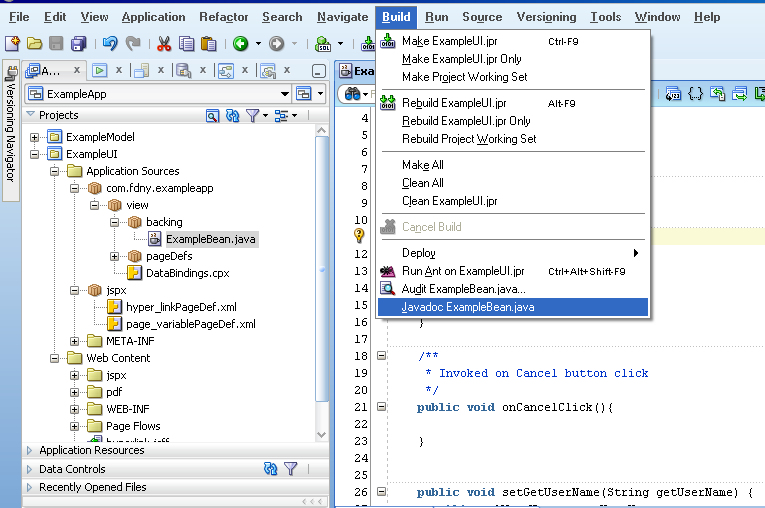Open the Versioning Navigator side tab

(x=11, y=130)
